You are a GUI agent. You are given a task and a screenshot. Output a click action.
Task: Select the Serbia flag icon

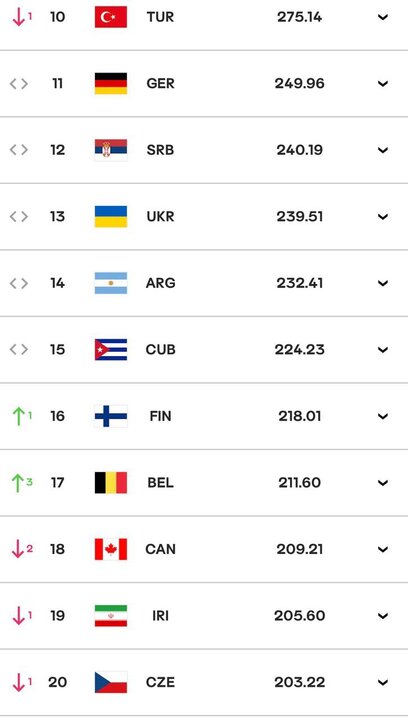(x=111, y=150)
